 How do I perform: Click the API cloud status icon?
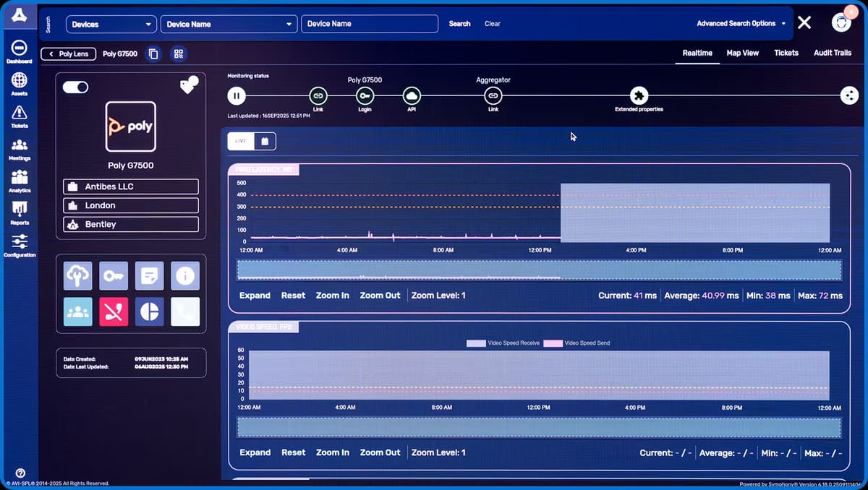click(x=412, y=95)
